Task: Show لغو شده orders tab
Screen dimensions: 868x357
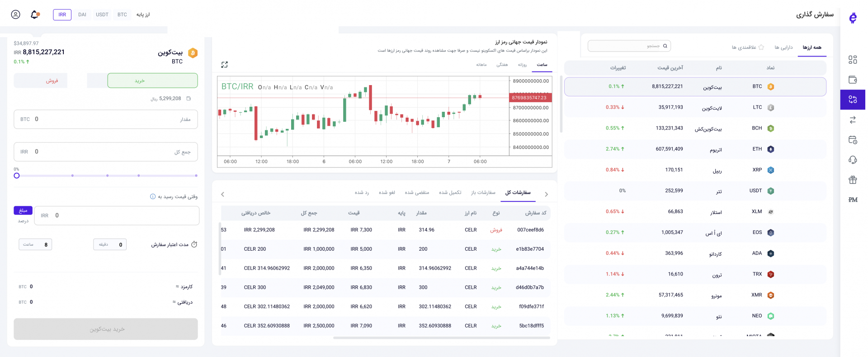Action: [x=387, y=192]
